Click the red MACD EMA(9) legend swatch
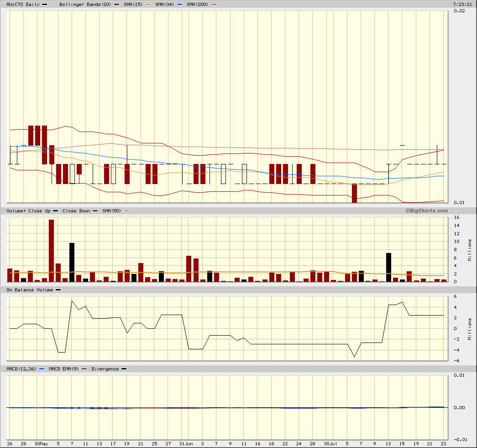This screenshot has height=448, width=477. coord(84,369)
